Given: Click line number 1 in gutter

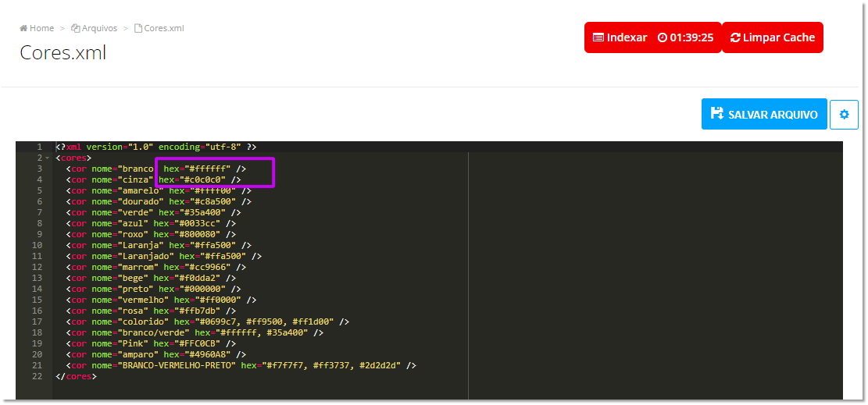Looking at the screenshot, I should tap(39, 147).
